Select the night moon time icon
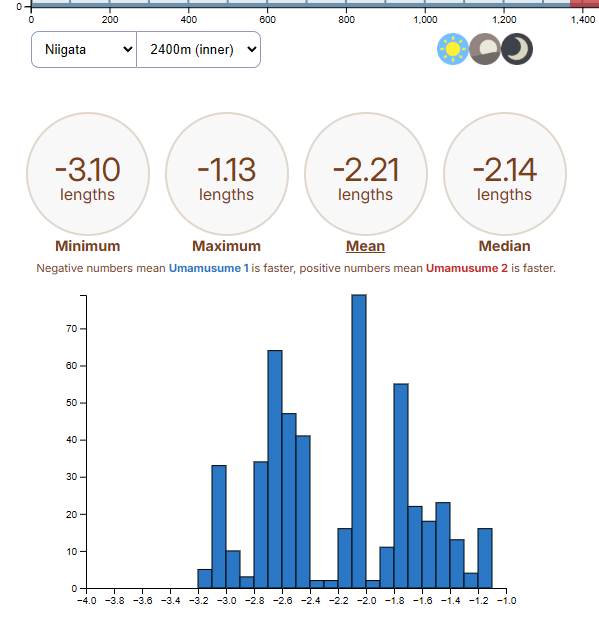The height and width of the screenshot is (617, 599). pos(517,49)
